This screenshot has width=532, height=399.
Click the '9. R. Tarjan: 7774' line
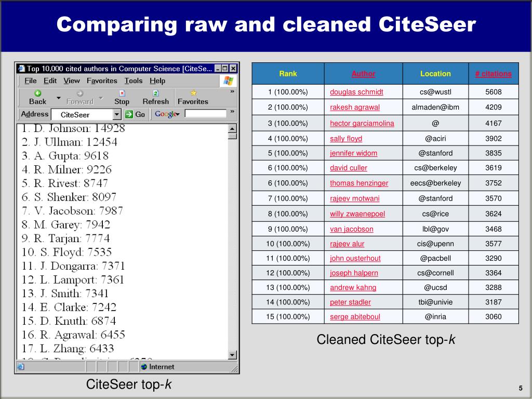tap(66, 238)
